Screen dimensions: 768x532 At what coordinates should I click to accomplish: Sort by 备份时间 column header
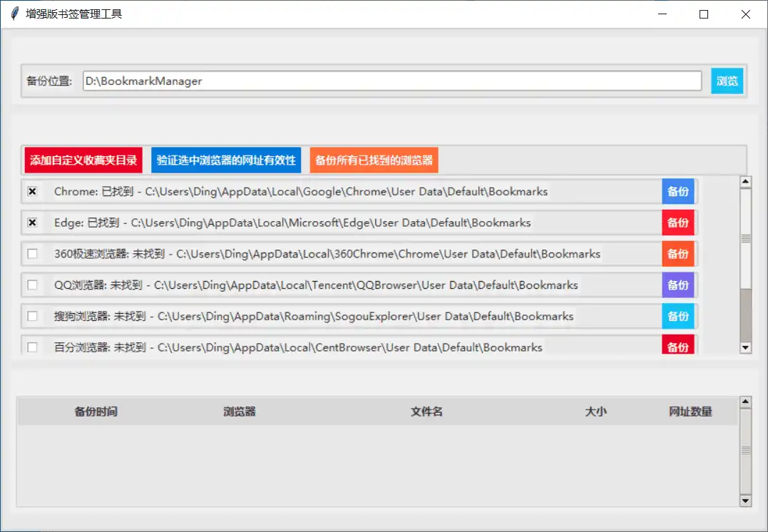click(96, 411)
